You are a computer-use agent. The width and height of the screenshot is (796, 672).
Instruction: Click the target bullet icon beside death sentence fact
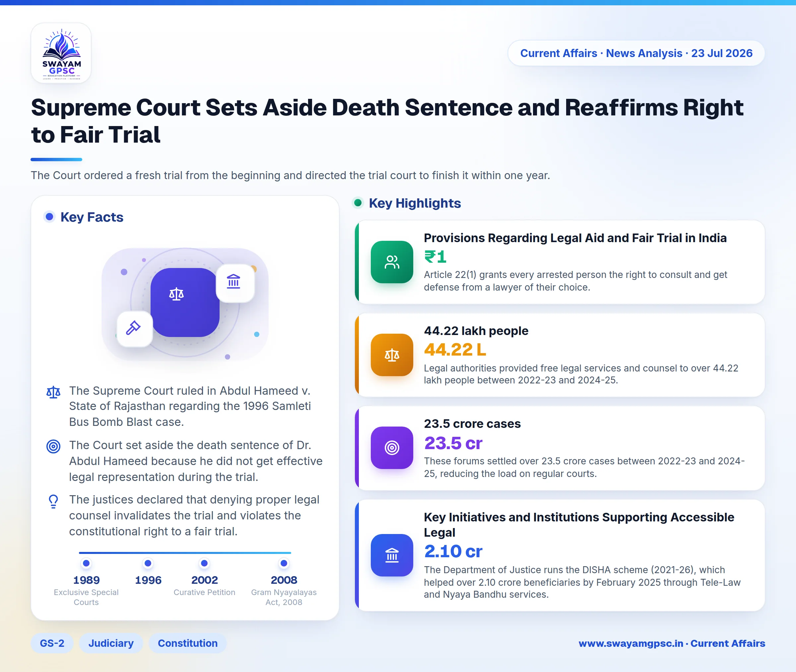[53, 446]
